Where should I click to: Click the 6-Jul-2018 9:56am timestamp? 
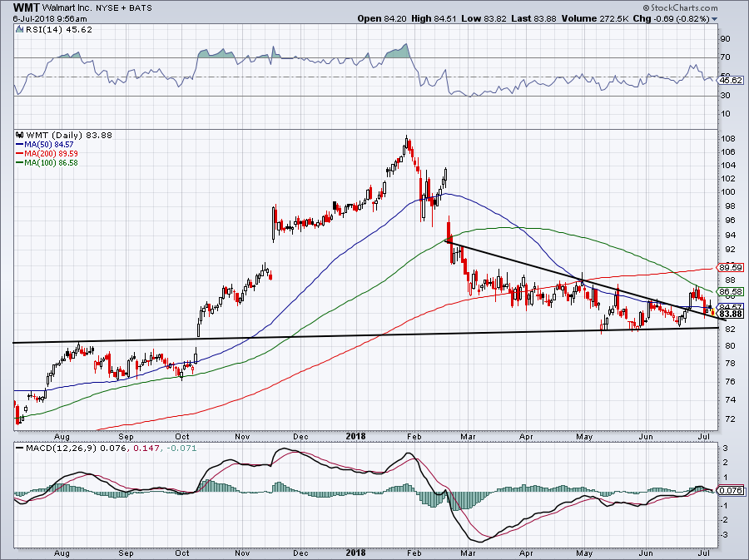(50, 19)
